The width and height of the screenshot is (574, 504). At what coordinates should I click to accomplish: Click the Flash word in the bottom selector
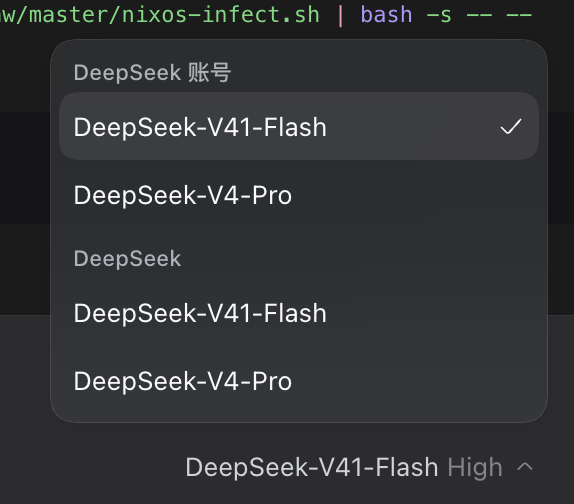[406, 467]
